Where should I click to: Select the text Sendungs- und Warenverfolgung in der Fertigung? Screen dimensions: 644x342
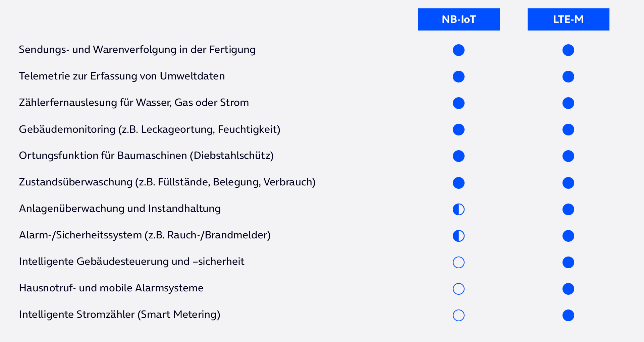137,50
